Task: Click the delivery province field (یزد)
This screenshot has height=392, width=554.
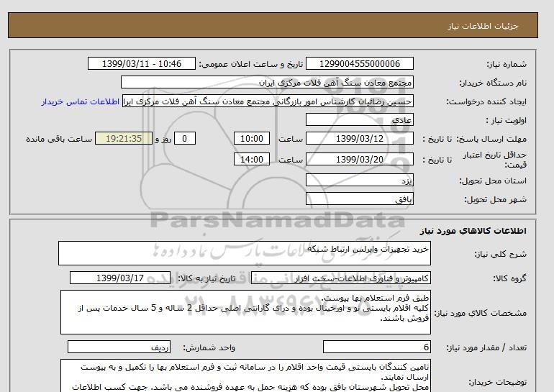Action: [x=359, y=181]
